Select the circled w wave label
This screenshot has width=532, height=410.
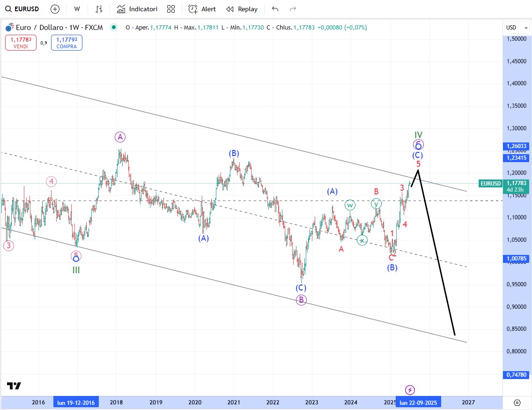click(x=350, y=205)
